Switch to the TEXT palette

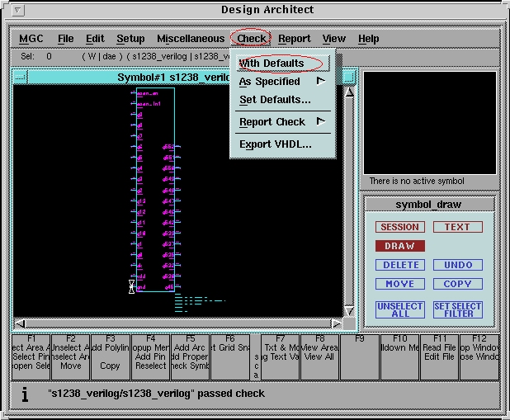[457, 227]
